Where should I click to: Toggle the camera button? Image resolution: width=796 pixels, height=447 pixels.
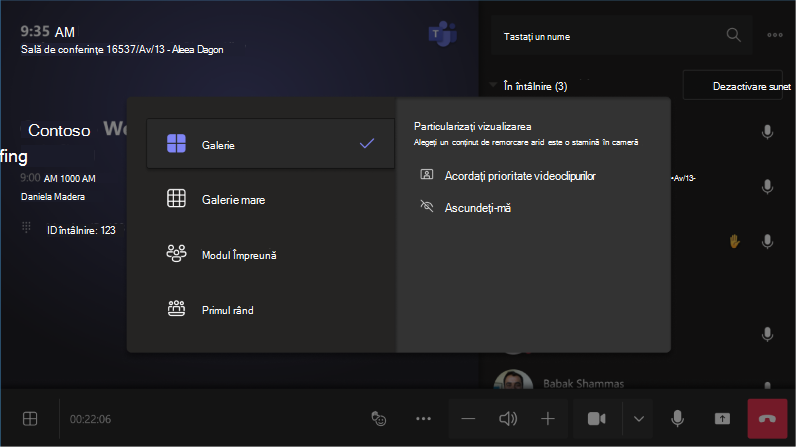tap(596, 419)
